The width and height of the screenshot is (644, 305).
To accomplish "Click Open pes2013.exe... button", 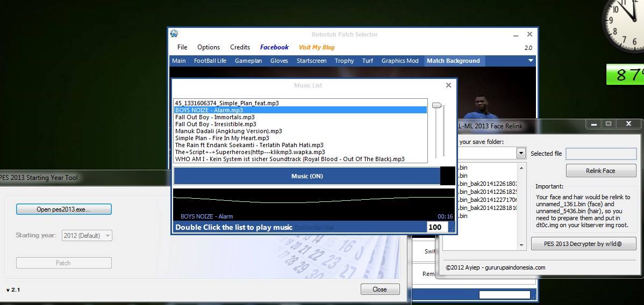I will [63, 209].
